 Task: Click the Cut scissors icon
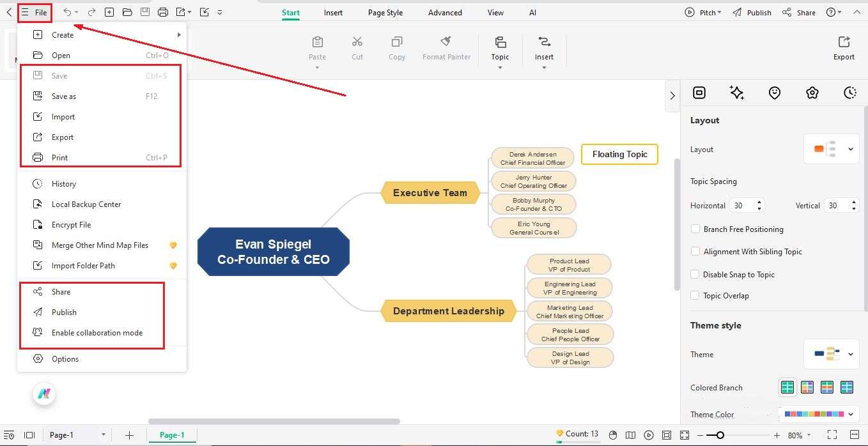point(357,42)
